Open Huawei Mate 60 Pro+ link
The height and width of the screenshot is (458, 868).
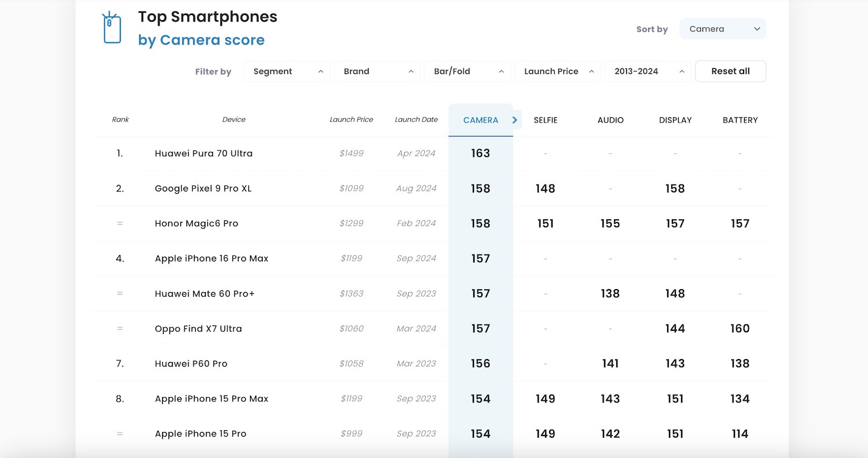pyautogui.click(x=205, y=294)
